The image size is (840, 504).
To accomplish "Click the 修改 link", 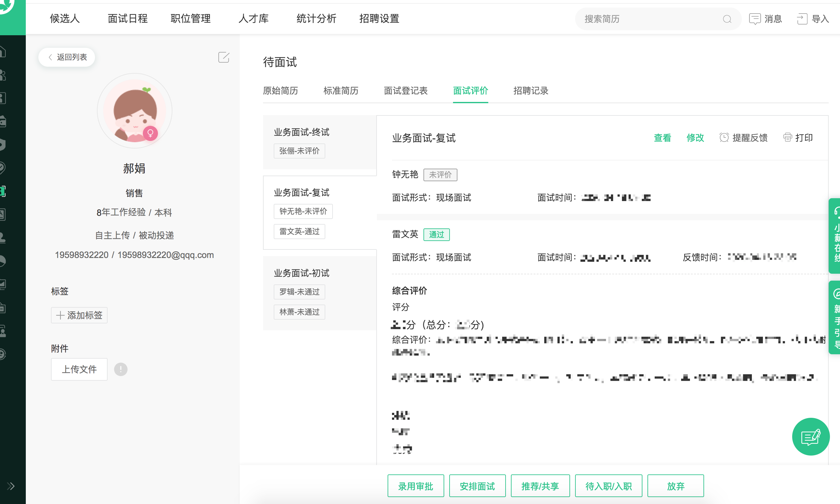I will tap(695, 137).
